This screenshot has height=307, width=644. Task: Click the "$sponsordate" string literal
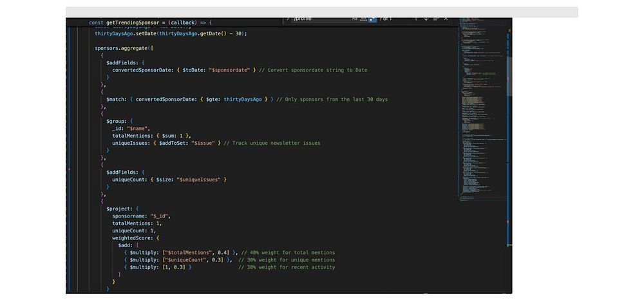[230, 70]
